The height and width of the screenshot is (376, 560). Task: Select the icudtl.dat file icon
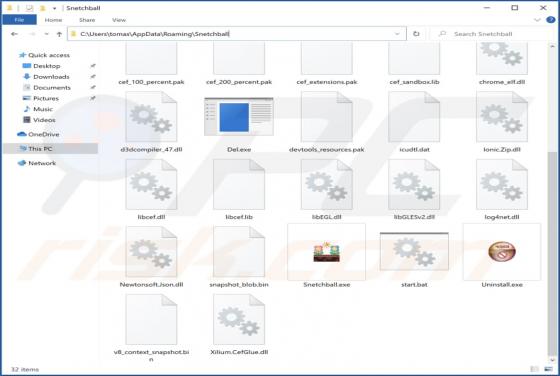click(x=414, y=117)
